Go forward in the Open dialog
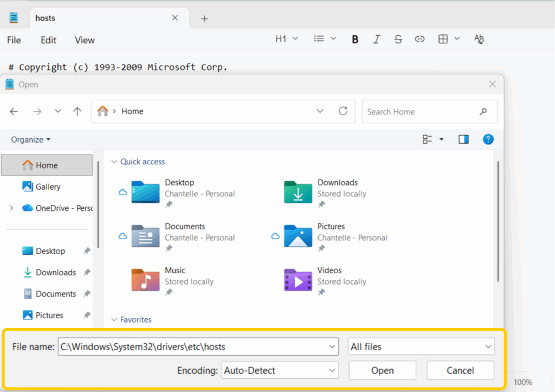 click(37, 112)
